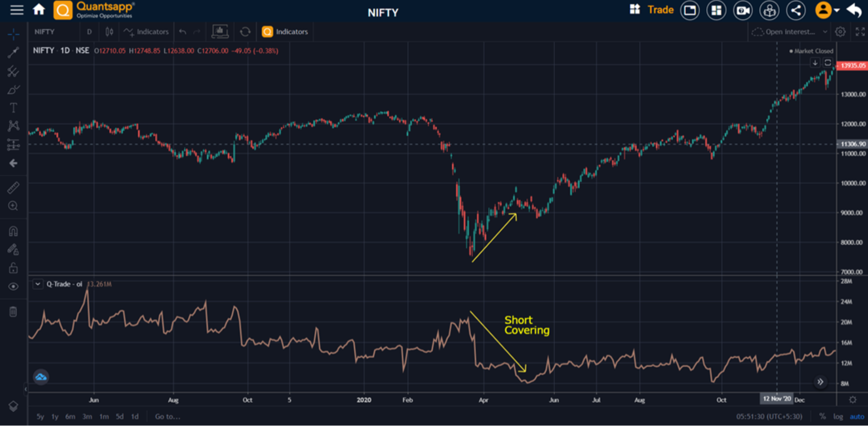Viewport: 868px width, 427px height.
Task: Select the Text annotation tool
Action: 13,108
